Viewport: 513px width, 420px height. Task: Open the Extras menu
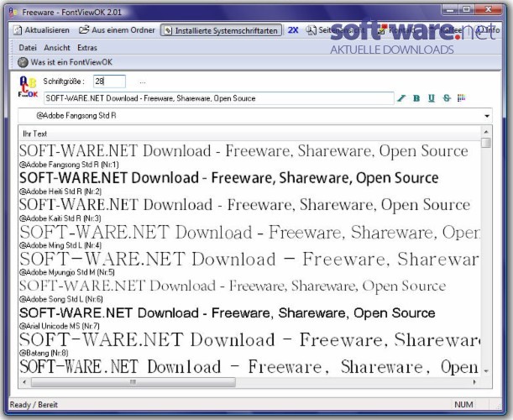click(x=87, y=48)
